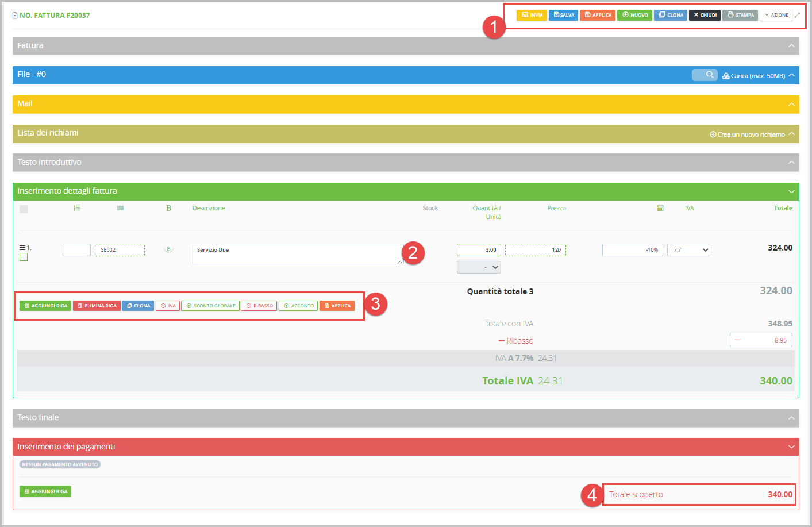Toggle the select-all checkbox in header

click(x=24, y=209)
